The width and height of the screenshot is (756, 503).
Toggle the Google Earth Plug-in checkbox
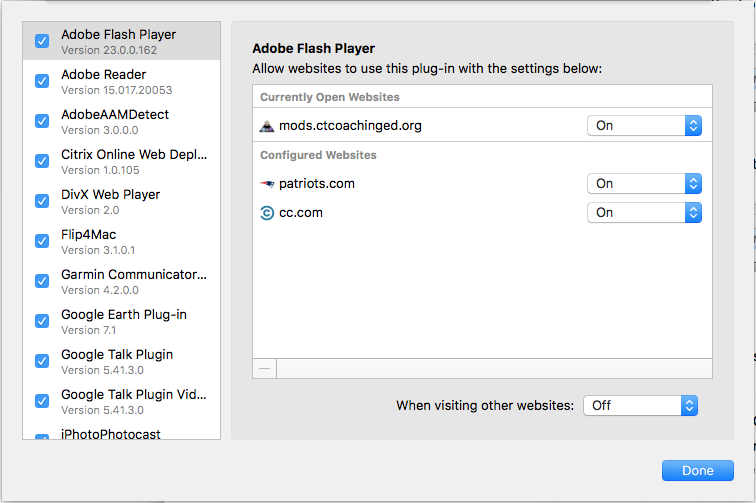[42, 321]
